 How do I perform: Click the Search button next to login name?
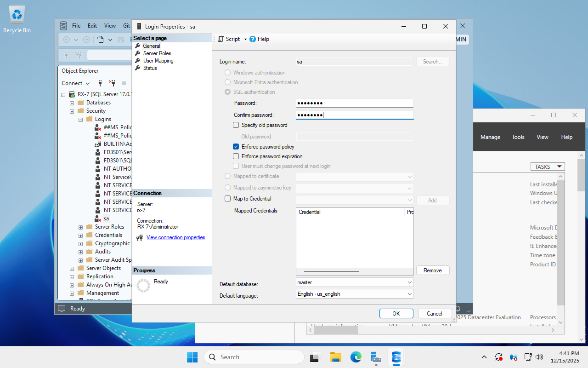[432, 61]
